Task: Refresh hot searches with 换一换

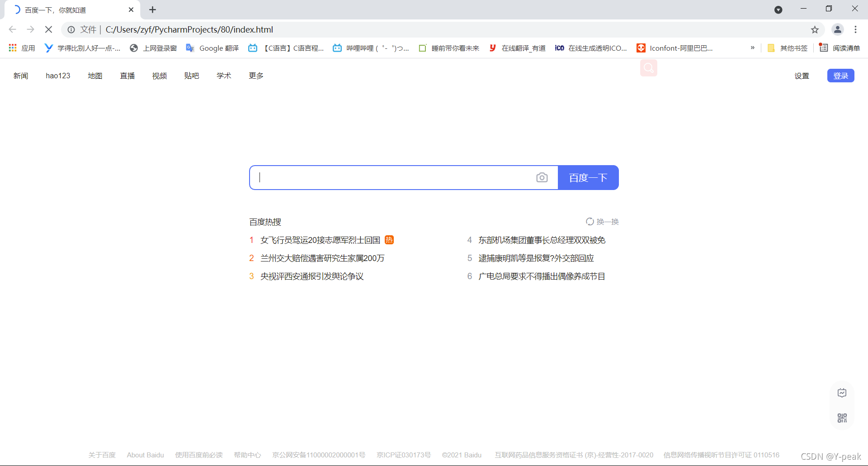Action: pos(602,222)
